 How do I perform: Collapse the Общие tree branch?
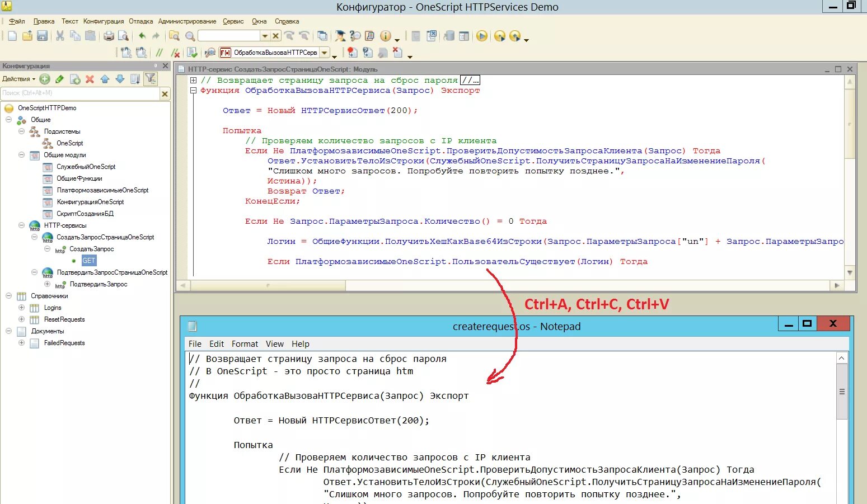click(8, 120)
